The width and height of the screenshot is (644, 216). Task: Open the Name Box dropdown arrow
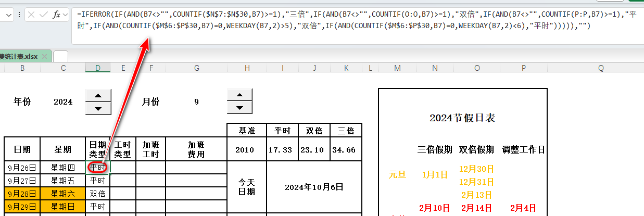tap(9, 15)
